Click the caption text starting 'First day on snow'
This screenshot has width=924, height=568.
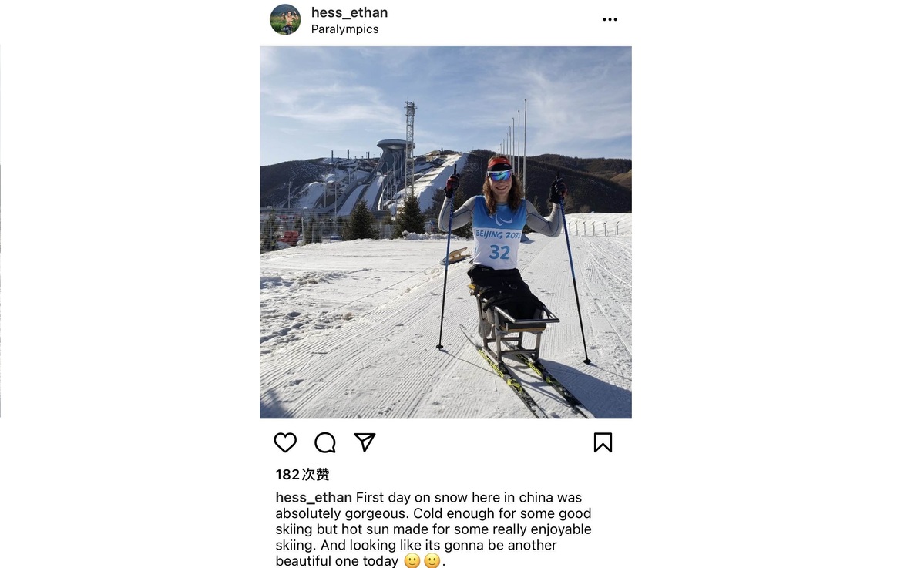pyautogui.click(x=434, y=529)
